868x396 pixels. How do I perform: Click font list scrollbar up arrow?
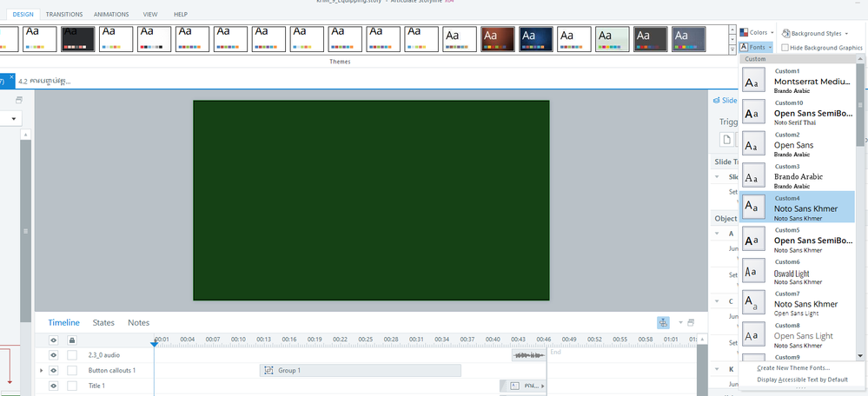[x=859, y=59]
